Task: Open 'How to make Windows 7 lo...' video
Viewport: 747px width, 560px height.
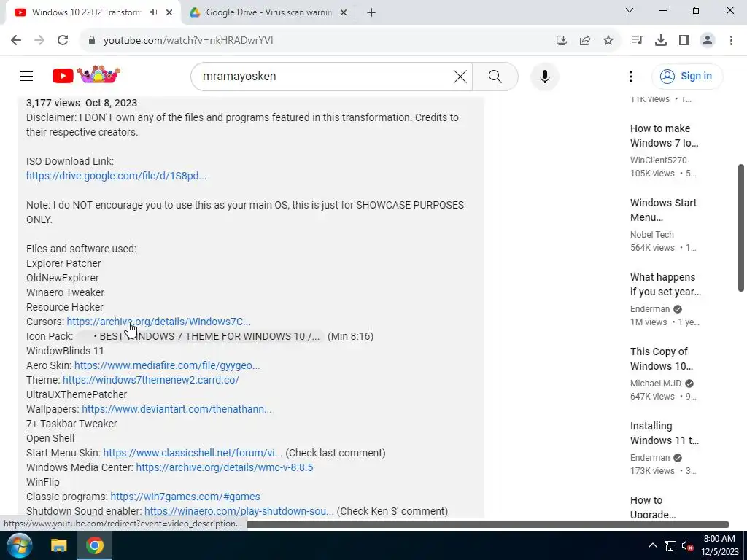Action: (664, 136)
